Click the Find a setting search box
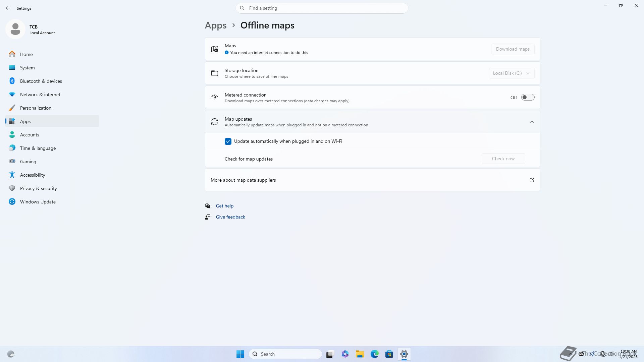 [322, 8]
